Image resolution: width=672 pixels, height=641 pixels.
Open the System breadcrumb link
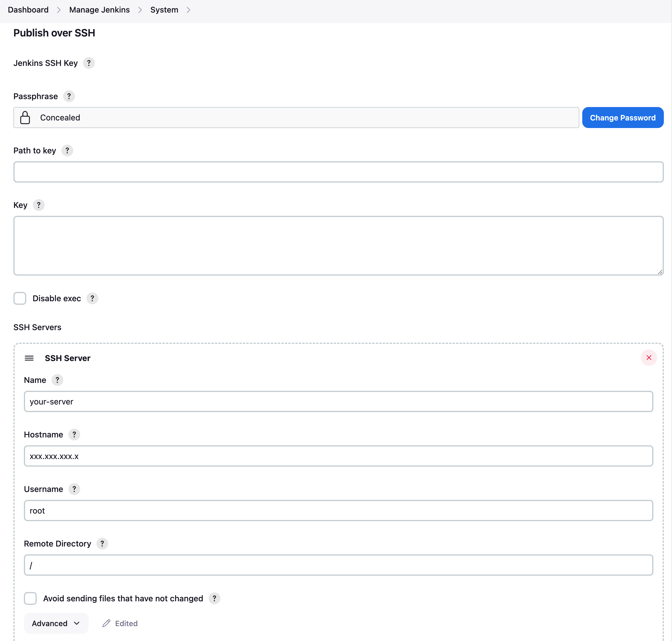click(164, 10)
